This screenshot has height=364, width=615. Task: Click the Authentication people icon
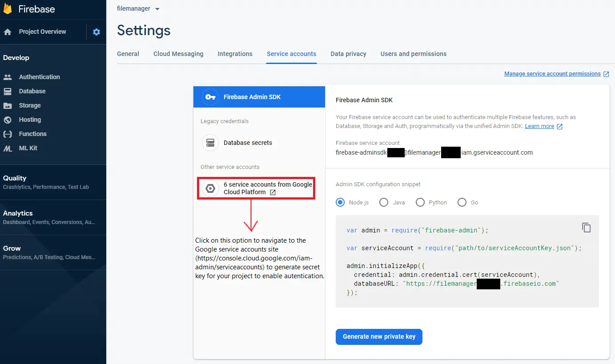tap(8, 77)
